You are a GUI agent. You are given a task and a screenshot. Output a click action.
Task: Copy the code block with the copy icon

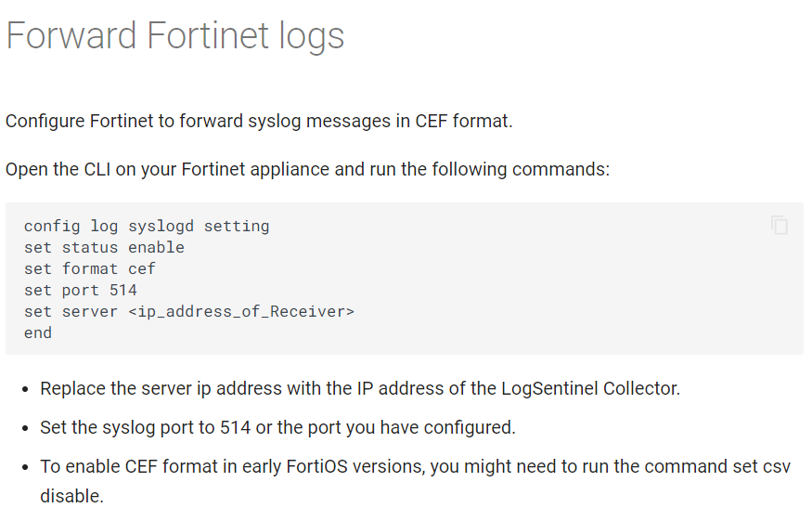click(x=780, y=225)
